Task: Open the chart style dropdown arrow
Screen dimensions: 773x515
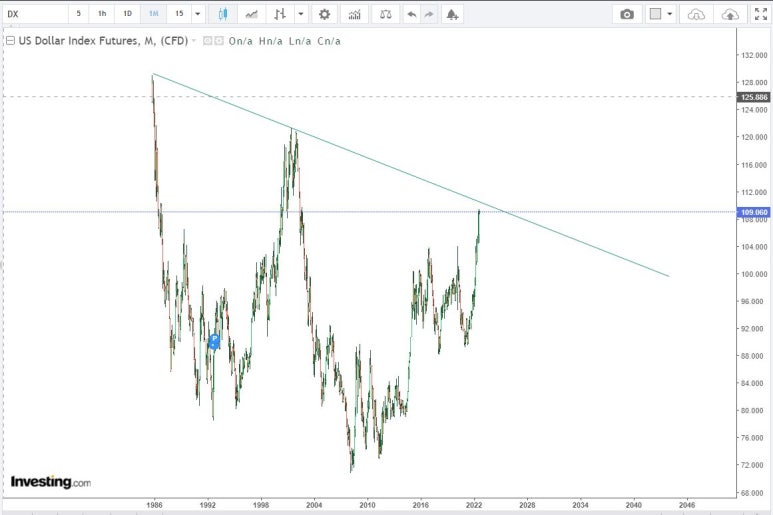Action: click(301, 14)
